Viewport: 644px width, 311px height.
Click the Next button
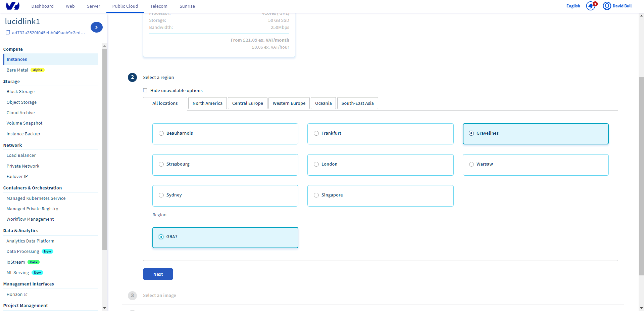point(158,274)
